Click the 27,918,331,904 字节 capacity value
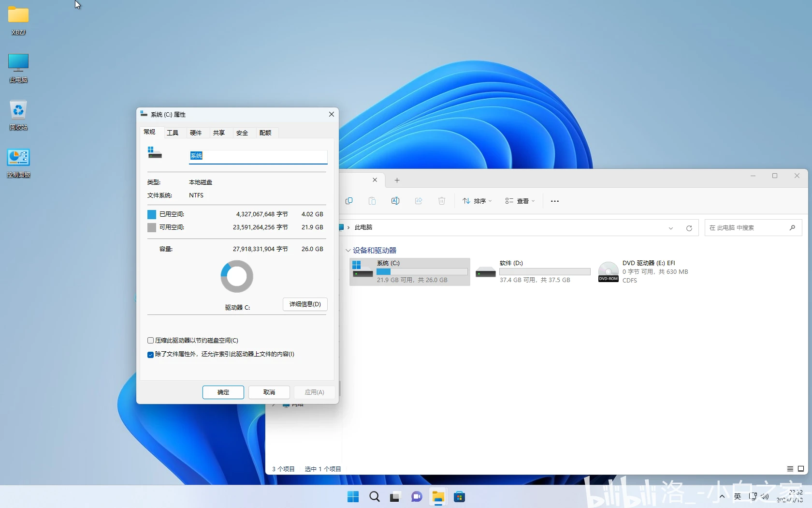The height and width of the screenshot is (508, 812). coord(261,249)
